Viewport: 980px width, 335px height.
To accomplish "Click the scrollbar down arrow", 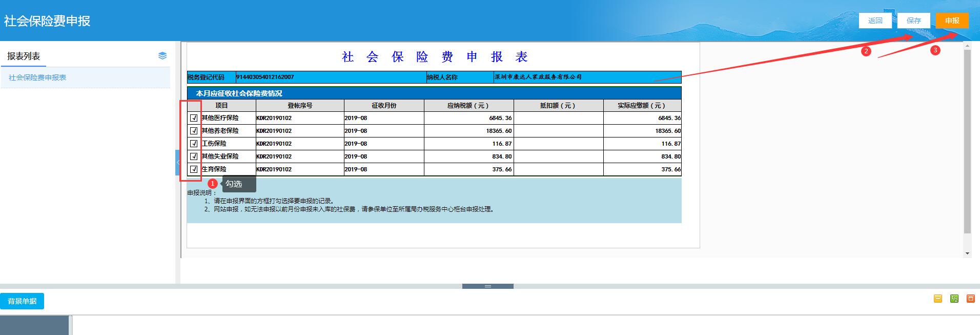I will [967, 253].
